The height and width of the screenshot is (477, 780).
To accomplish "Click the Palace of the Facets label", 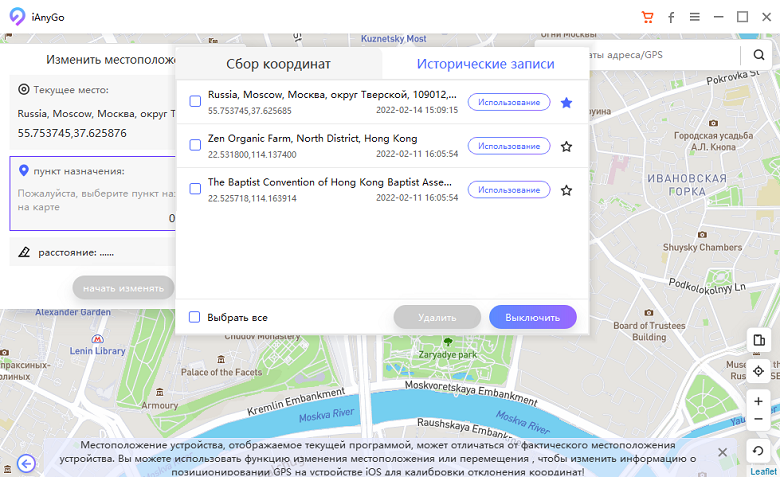I will pyautogui.click(x=221, y=372).
